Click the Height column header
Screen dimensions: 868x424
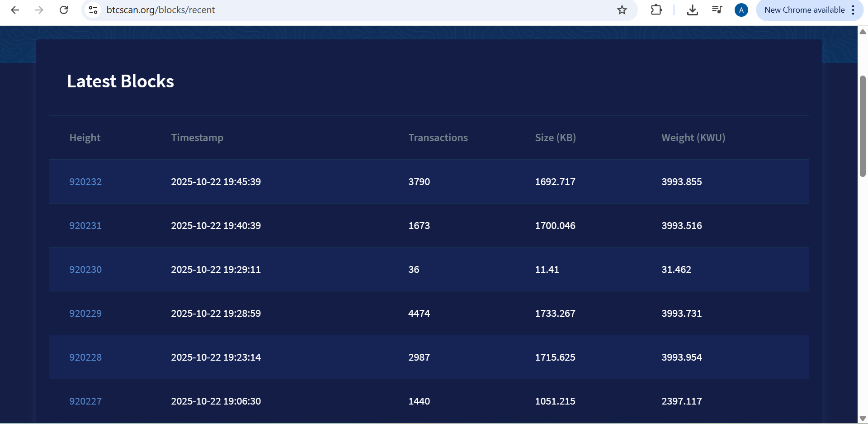click(85, 138)
